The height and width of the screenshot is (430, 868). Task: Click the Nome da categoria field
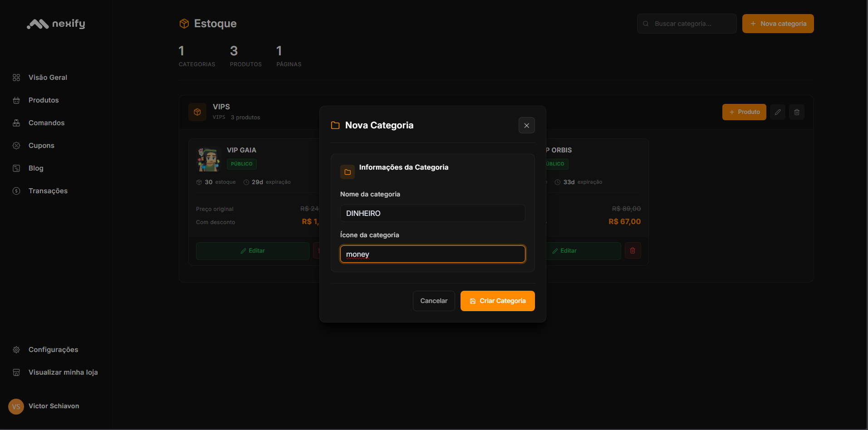[432, 213]
